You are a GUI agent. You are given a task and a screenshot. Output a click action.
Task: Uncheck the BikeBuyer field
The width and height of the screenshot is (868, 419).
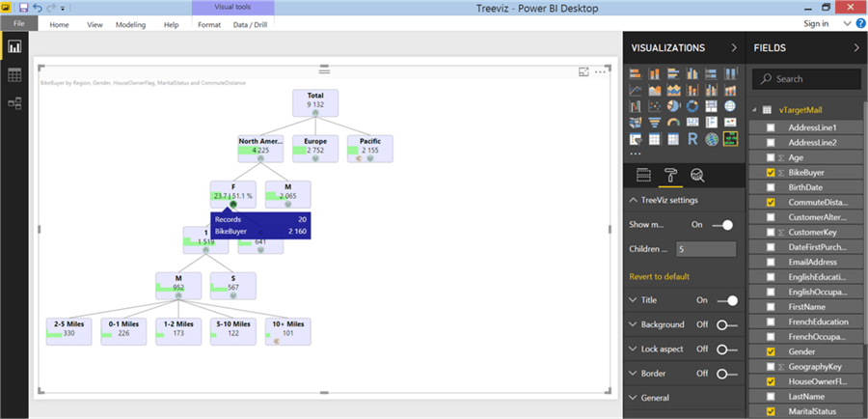(x=771, y=173)
